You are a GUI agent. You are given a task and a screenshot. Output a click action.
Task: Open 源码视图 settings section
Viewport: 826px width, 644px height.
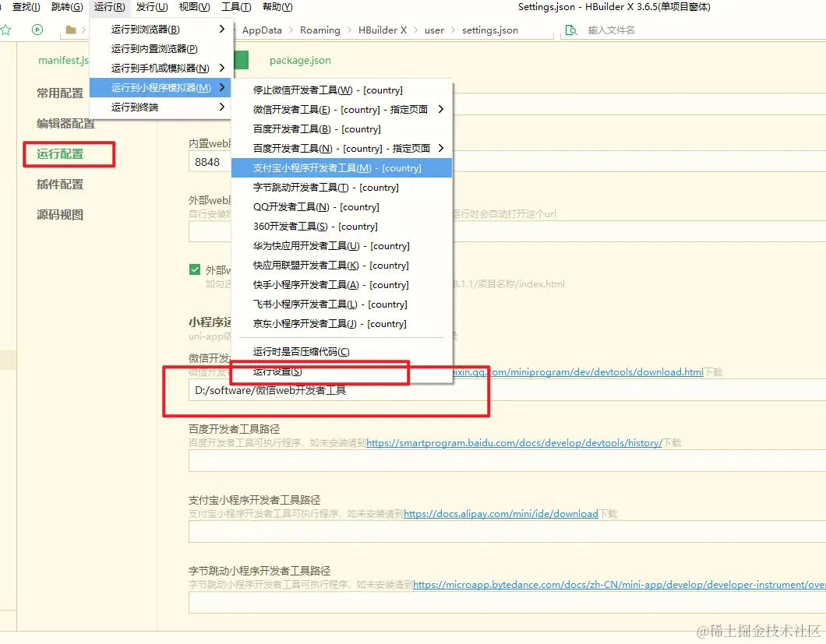point(60,215)
